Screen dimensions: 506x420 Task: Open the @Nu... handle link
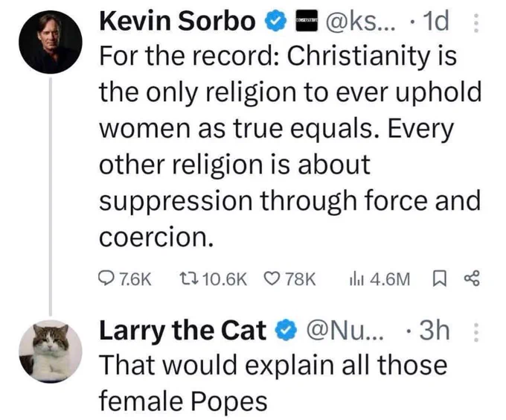coord(345,331)
